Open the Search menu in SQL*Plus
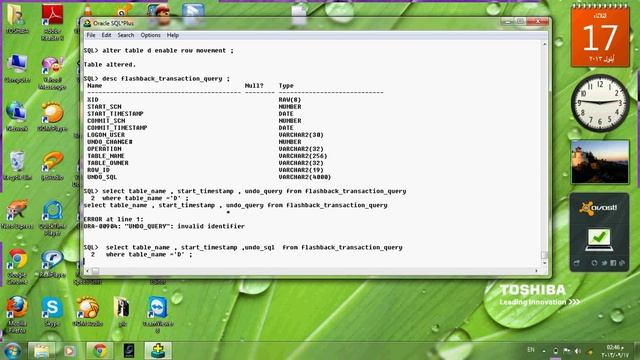The width and height of the screenshot is (640, 360). (126, 36)
